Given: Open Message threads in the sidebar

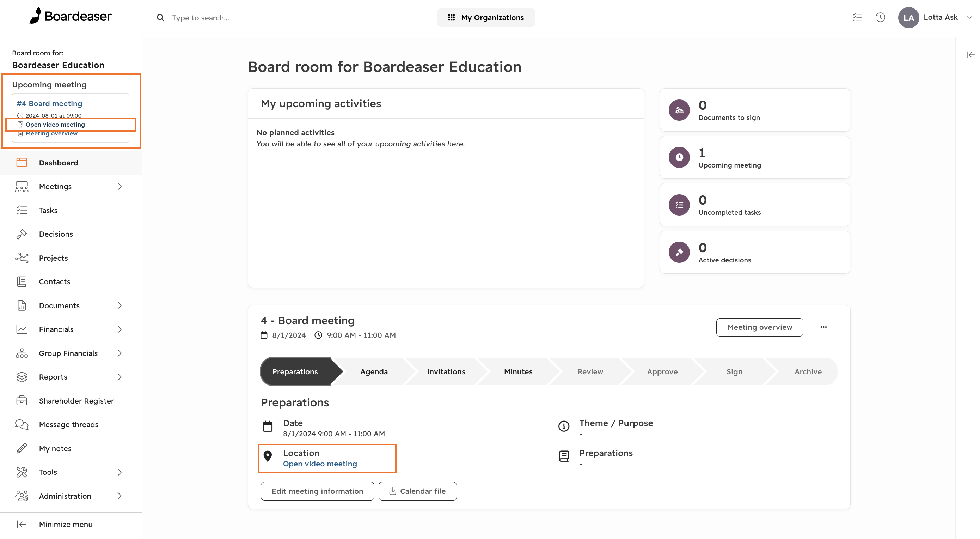Looking at the screenshot, I should 71,424.
